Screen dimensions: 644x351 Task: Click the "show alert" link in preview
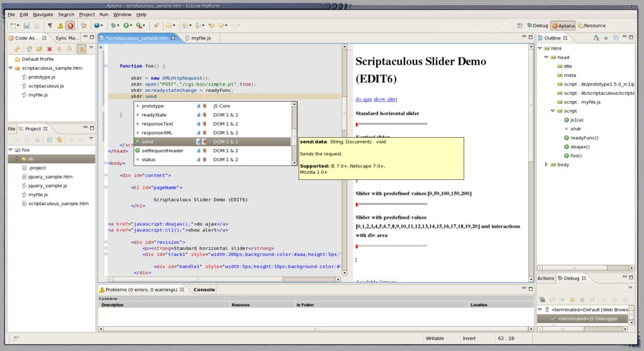tap(385, 99)
